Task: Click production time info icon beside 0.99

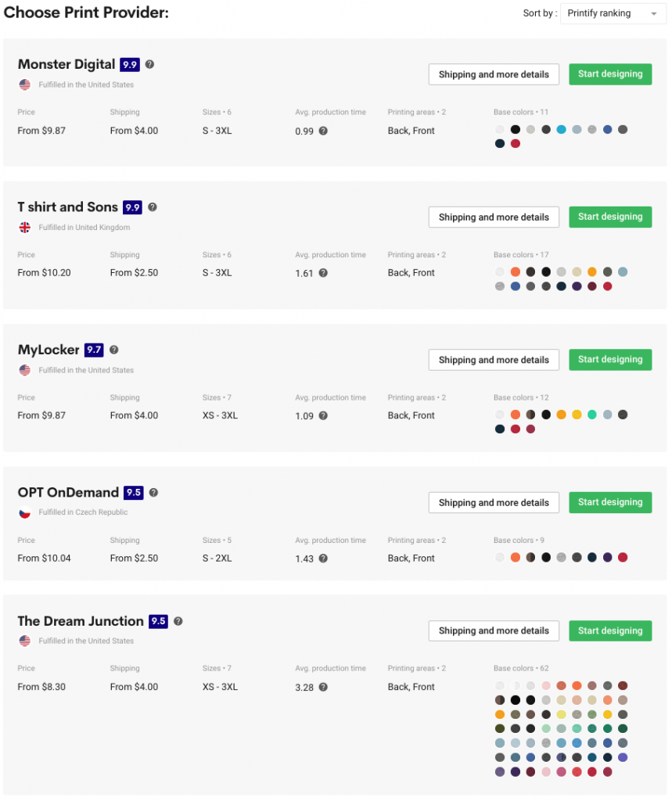Action: (323, 131)
